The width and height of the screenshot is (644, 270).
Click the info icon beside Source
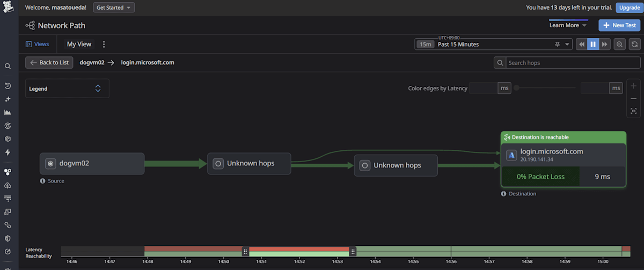click(43, 181)
